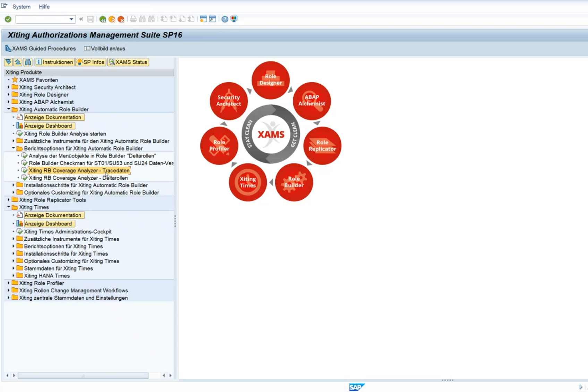Expand Optionales Customizing für Automatic Role Builder
This screenshot has width=588, height=392.
[14, 192]
